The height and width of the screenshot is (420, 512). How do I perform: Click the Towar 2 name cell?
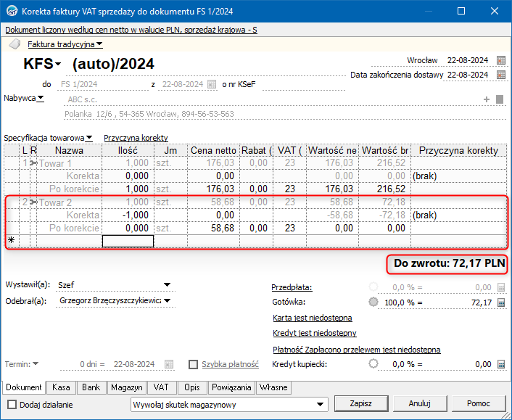[x=69, y=202]
